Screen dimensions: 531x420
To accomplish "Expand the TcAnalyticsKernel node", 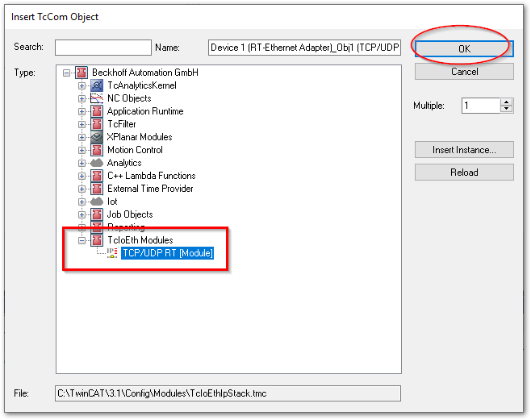I will pyautogui.click(x=82, y=85).
